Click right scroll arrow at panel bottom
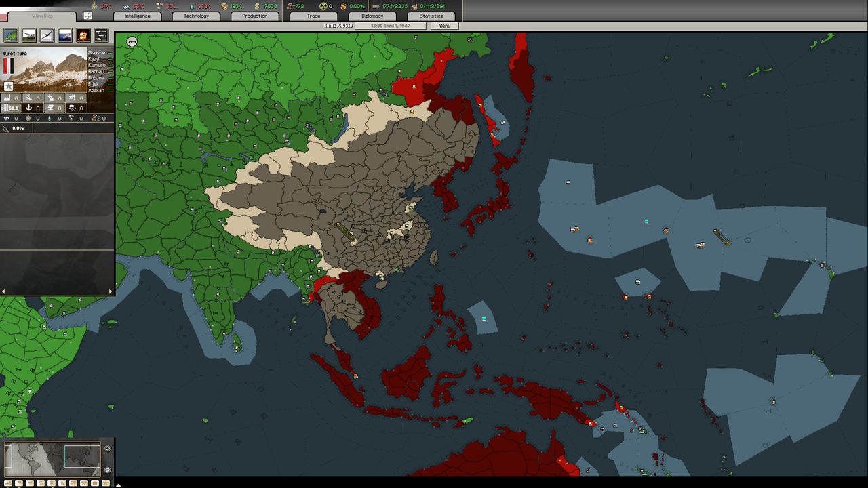 [x=111, y=291]
